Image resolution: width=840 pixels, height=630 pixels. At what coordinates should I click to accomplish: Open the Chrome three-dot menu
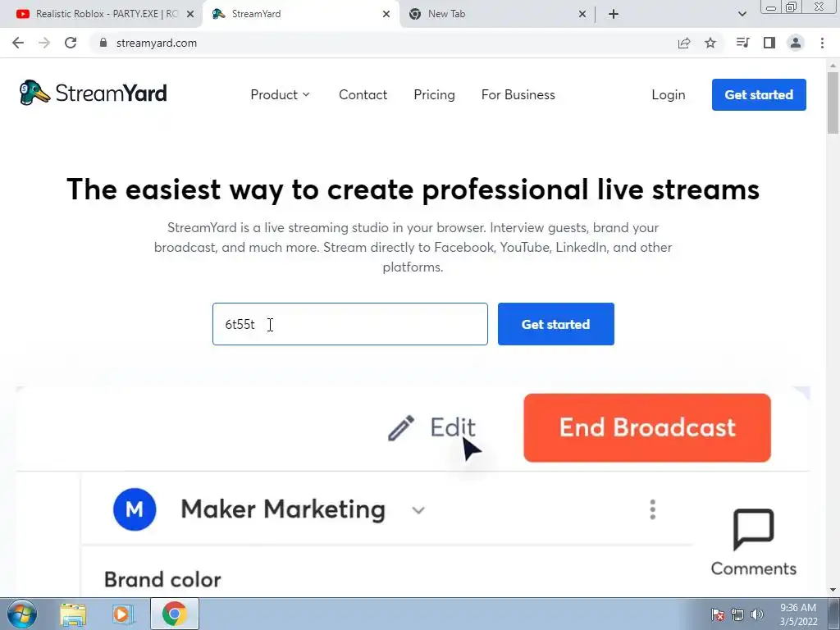822,43
